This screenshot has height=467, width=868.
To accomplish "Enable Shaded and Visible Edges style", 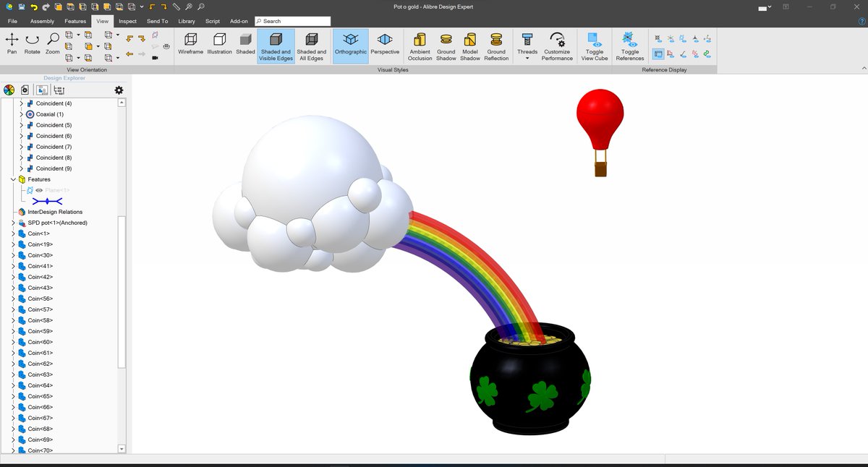I will pyautogui.click(x=276, y=46).
